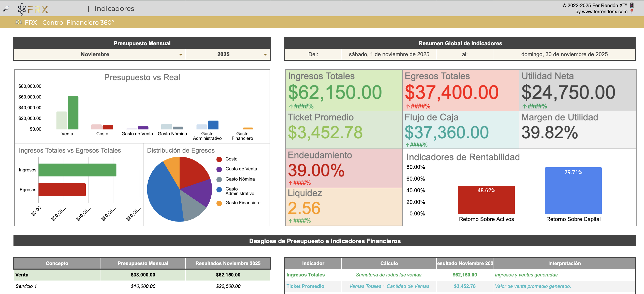Viewport: 644px width, 294px height.
Task: Select the Retorno Sobre Capital blue bar
Action: (x=573, y=193)
